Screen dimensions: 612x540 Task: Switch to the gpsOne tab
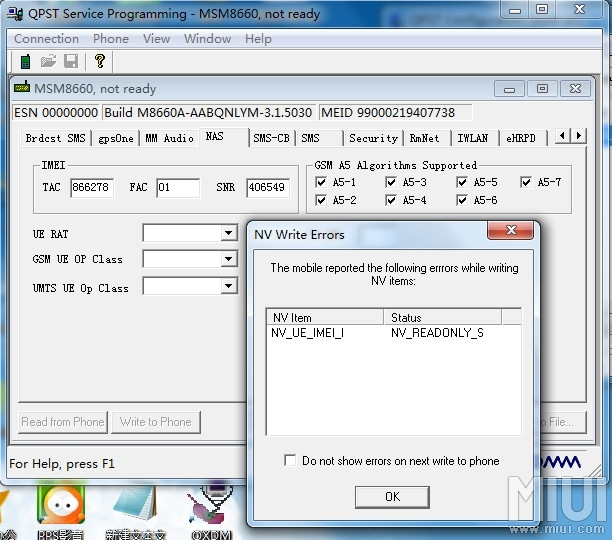[116, 138]
